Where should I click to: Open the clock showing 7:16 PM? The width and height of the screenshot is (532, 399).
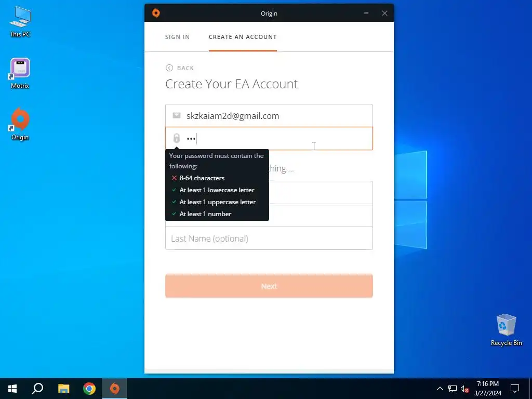(x=487, y=389)
